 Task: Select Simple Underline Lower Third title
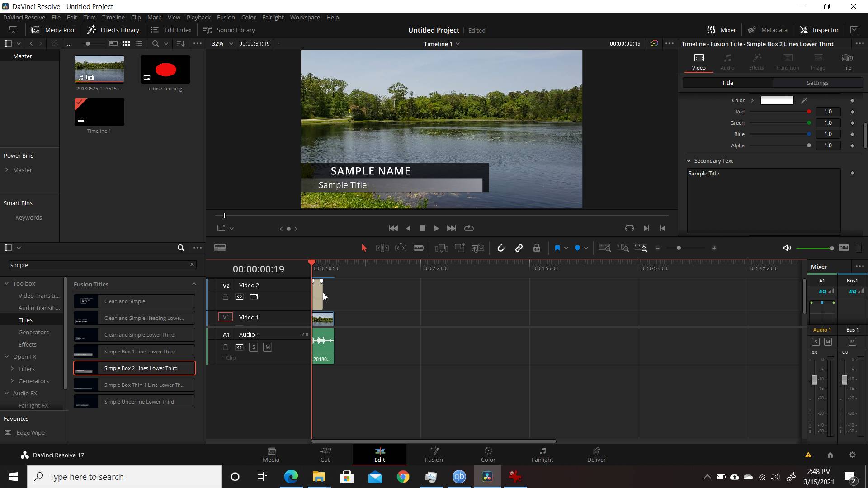tap(134, 402)
